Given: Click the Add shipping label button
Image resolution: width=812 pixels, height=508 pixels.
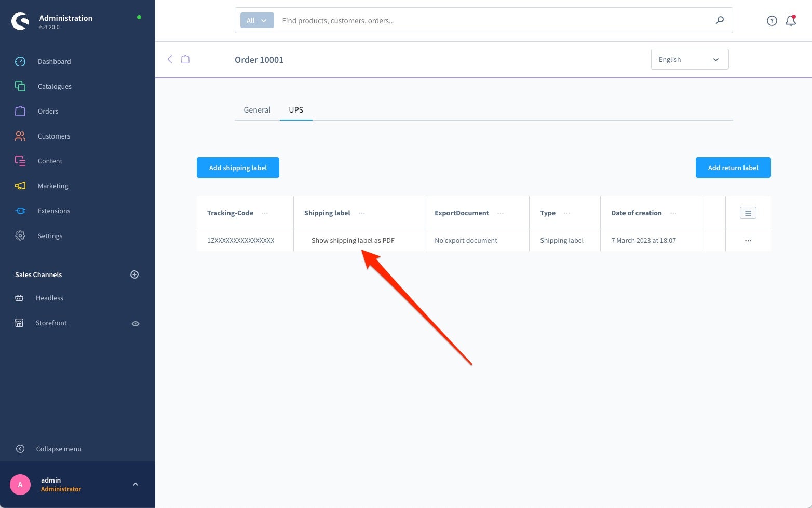Looking at the screenshot, I should pos(238,168).
